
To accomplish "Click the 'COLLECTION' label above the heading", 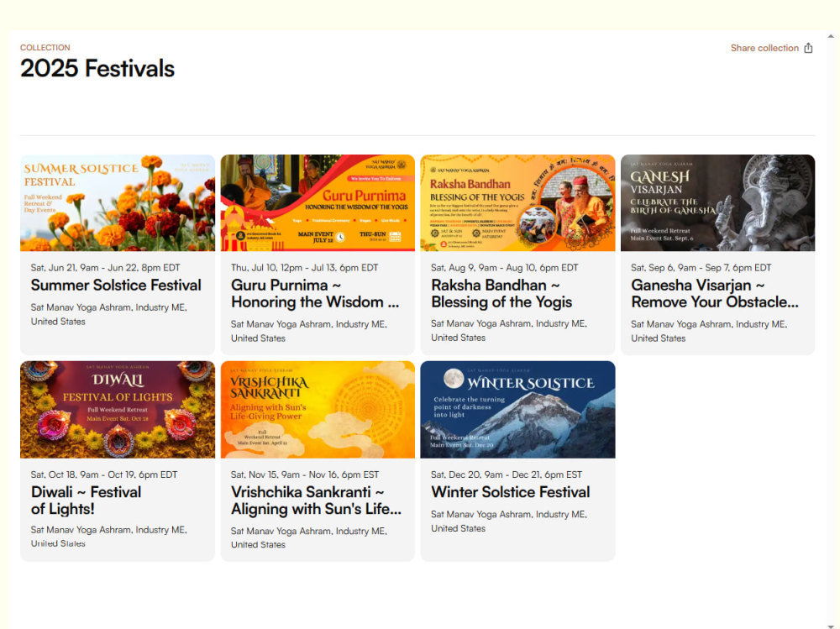I will click(45, 48).
